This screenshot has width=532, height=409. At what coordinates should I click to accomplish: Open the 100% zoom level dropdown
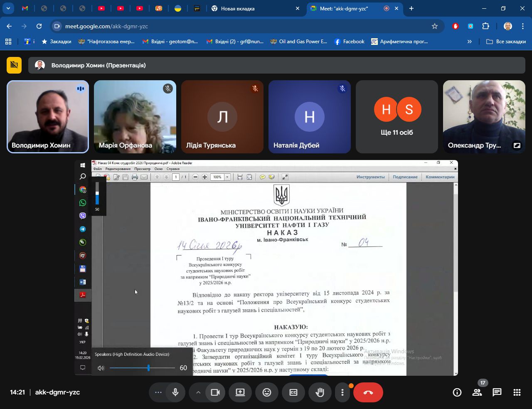click(x=227, y=176)
